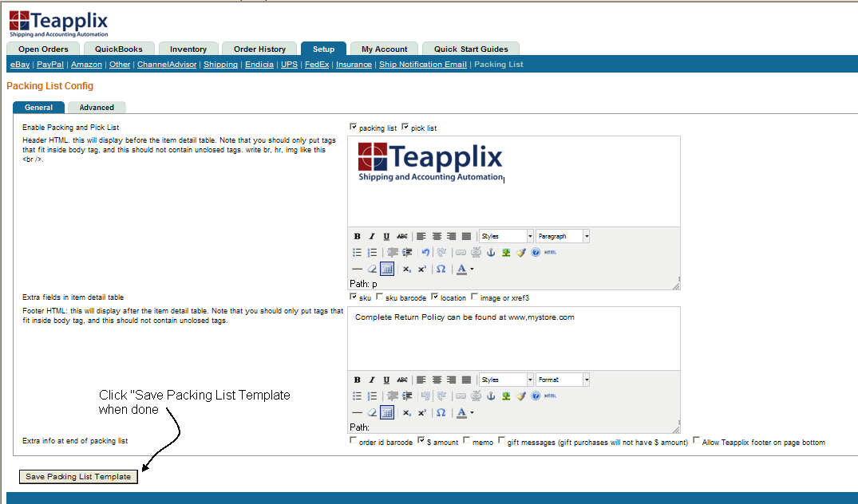This screenshot has height=504, width=858.
Task: Insert a table in the header editor
Action: click(x=387, y=269)
